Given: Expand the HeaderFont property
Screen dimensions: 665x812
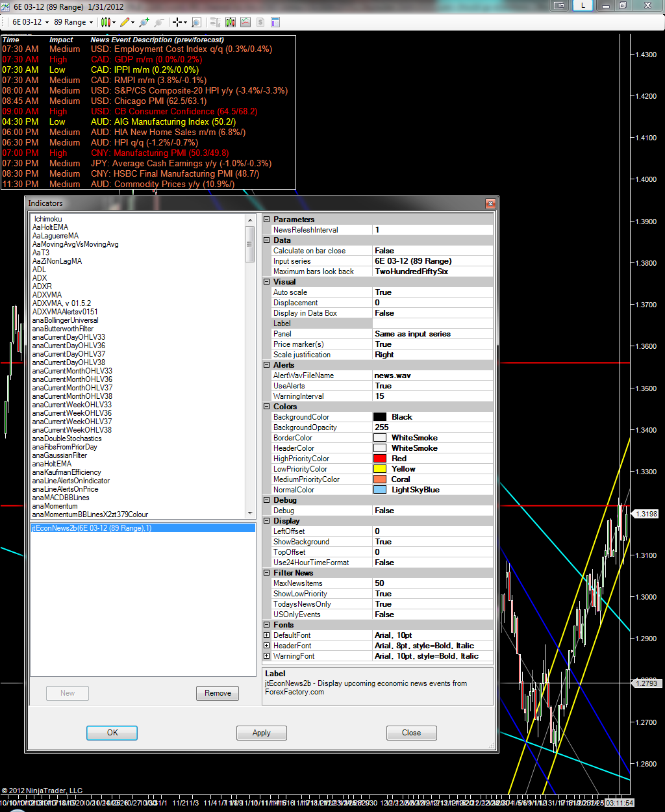Looking at the screenshot, I should tap(267, 646).
